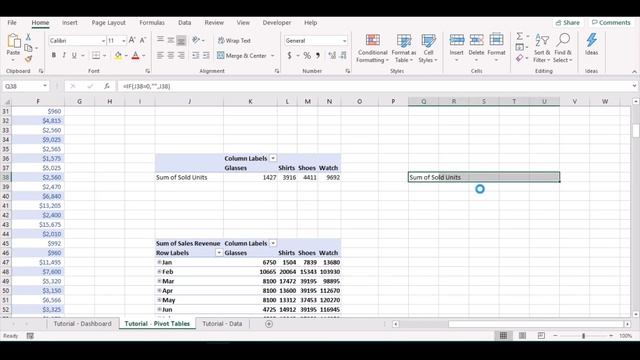Open Sort & Filter
Viewport: 640px width, 360px height.
pos(542,48)
